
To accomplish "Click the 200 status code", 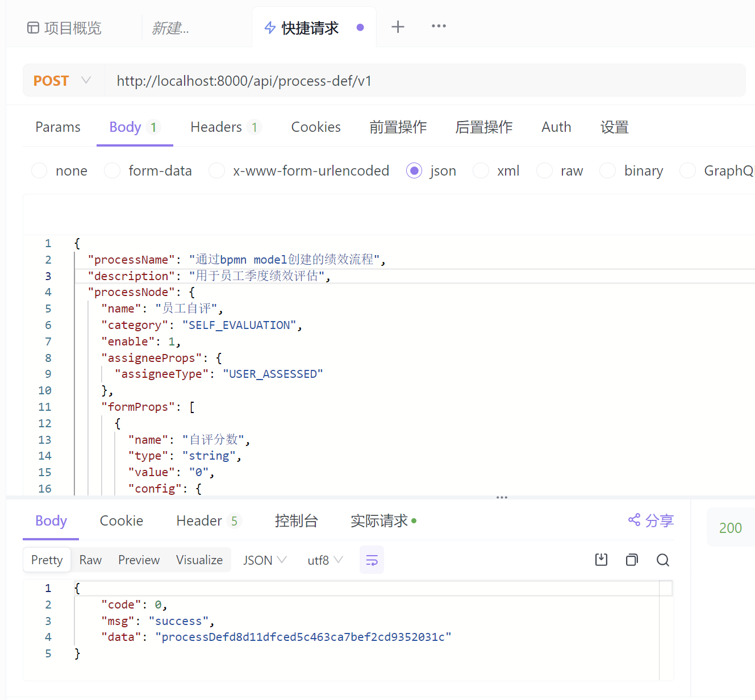I will (731, 528).
